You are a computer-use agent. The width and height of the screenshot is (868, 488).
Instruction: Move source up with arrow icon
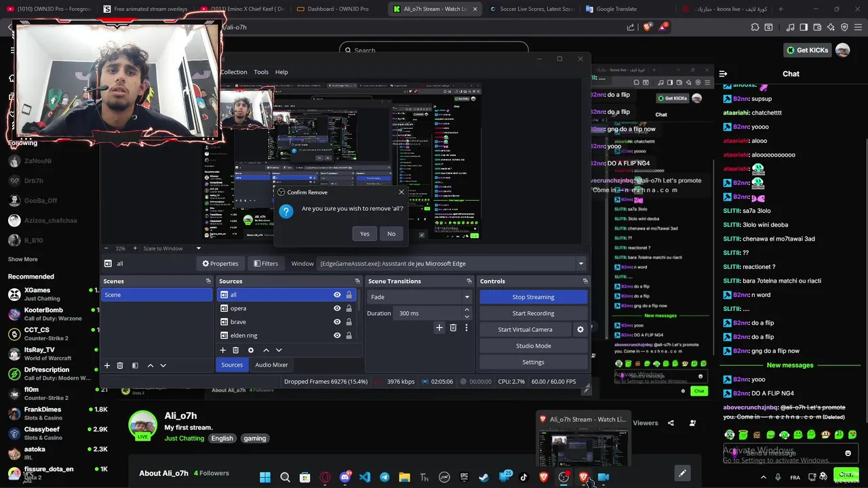266,350
